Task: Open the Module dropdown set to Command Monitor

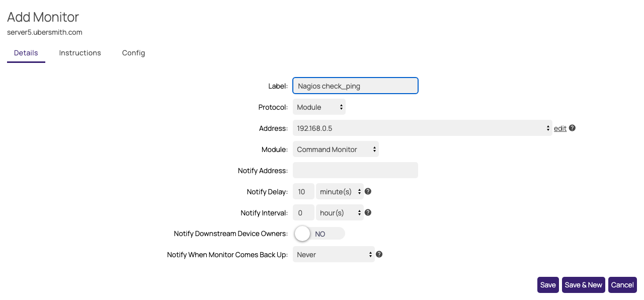Action: coord(336,149)
